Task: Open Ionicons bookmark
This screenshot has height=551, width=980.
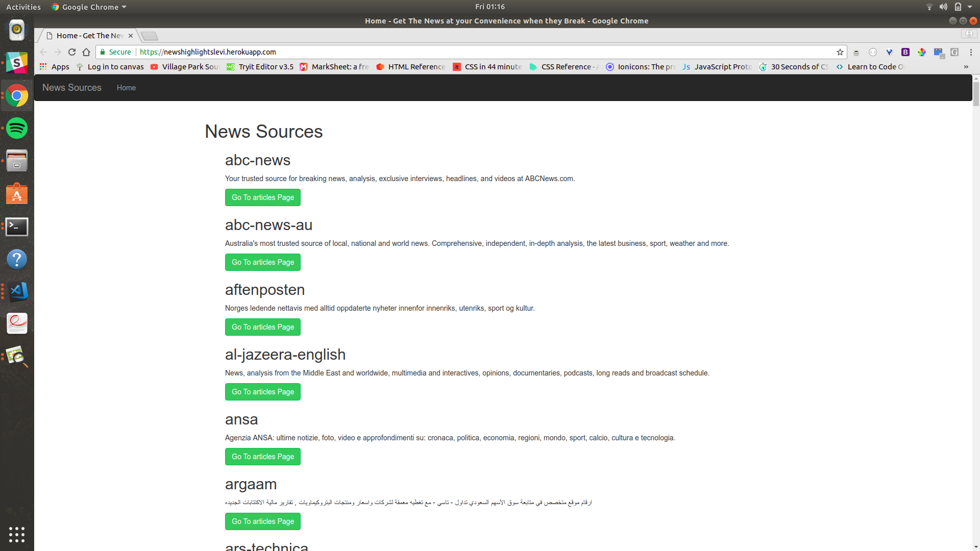Action: click(x=641, y=67)
